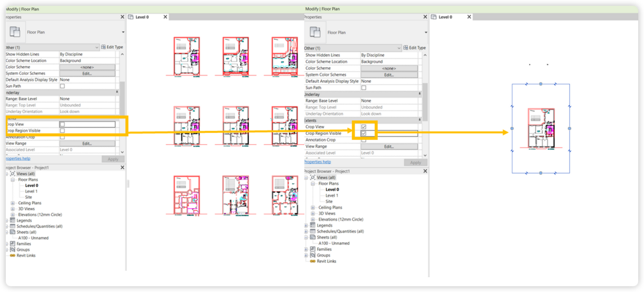The width and height of the screenshot is (644, 292).
Task: Click the Legends icon in Project Browser
Action: pos(13,220)
